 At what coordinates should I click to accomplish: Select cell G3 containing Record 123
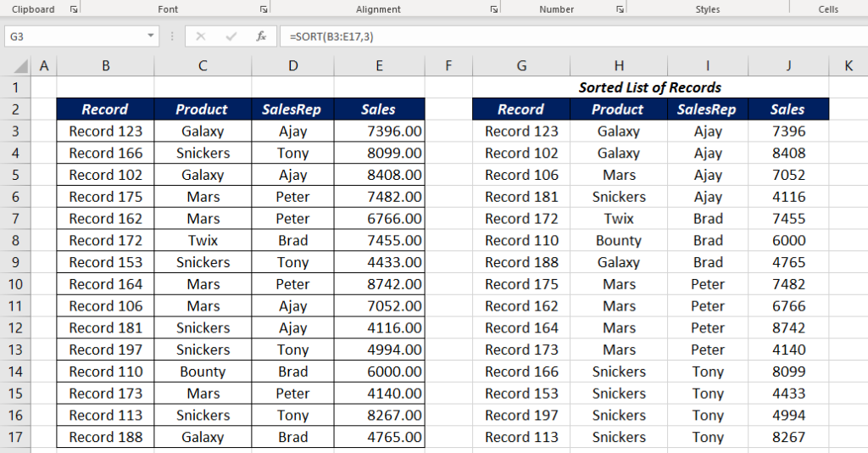pyautogui.click(x=521, y=131)
